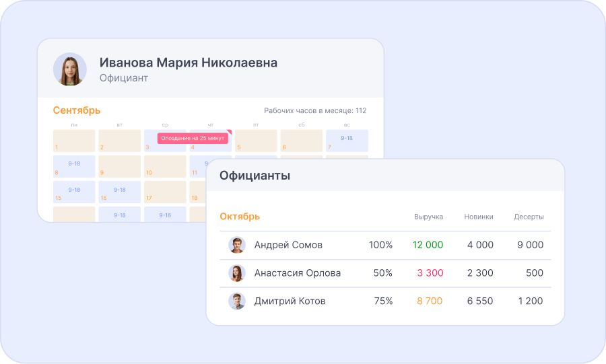Select the name Иванова Мария Николаевна
Image resolution: width=606 pixels, height=364 pixels.
pyautogui.click(x=189, y=63)
